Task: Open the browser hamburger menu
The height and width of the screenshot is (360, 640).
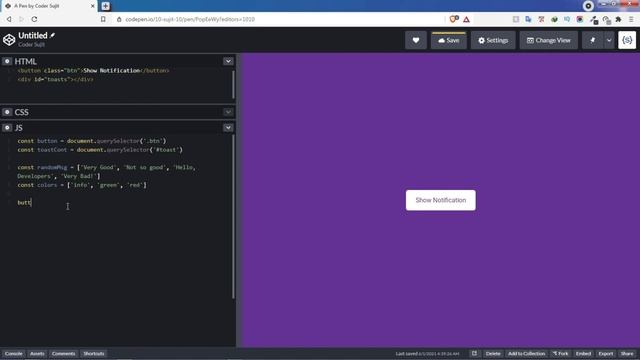Action: tap(631, 19)
